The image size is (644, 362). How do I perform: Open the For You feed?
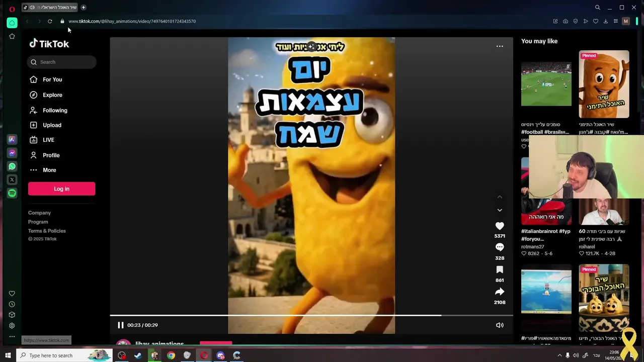click(x=52, y=79)
